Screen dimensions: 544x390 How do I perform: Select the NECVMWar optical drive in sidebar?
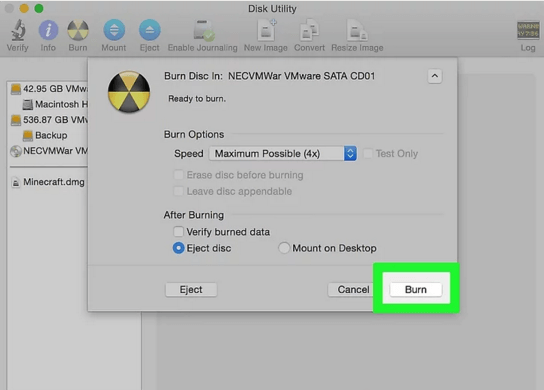click(x=49, y=151)
